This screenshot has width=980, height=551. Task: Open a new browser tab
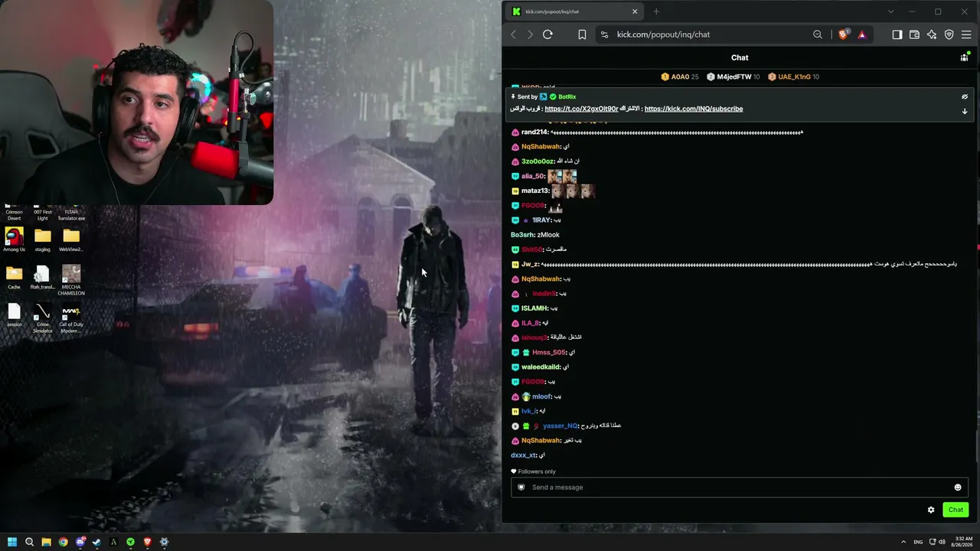click(656, 11)
